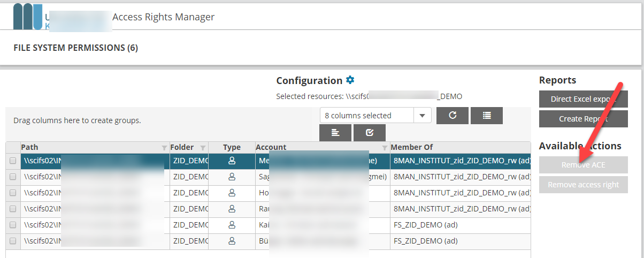Click the '8 columns selected' combo box text
644x258 pixels.
tap(358, 116)
